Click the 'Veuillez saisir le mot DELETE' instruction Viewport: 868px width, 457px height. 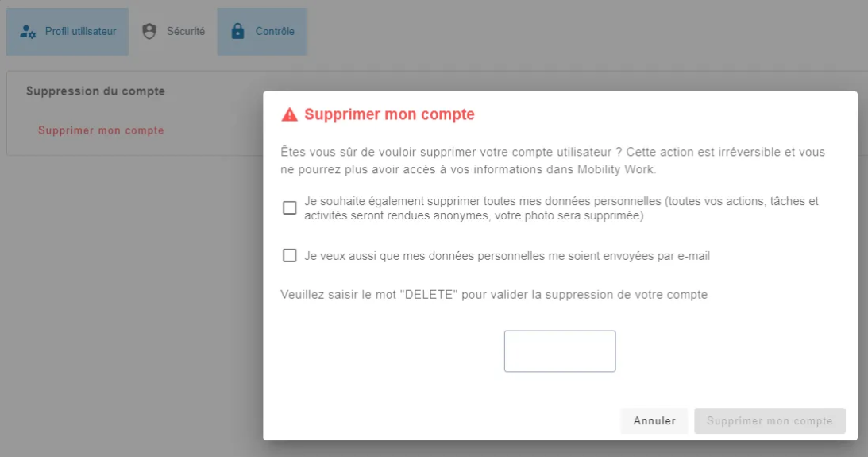pyautogui.click(x=494, y=295)
